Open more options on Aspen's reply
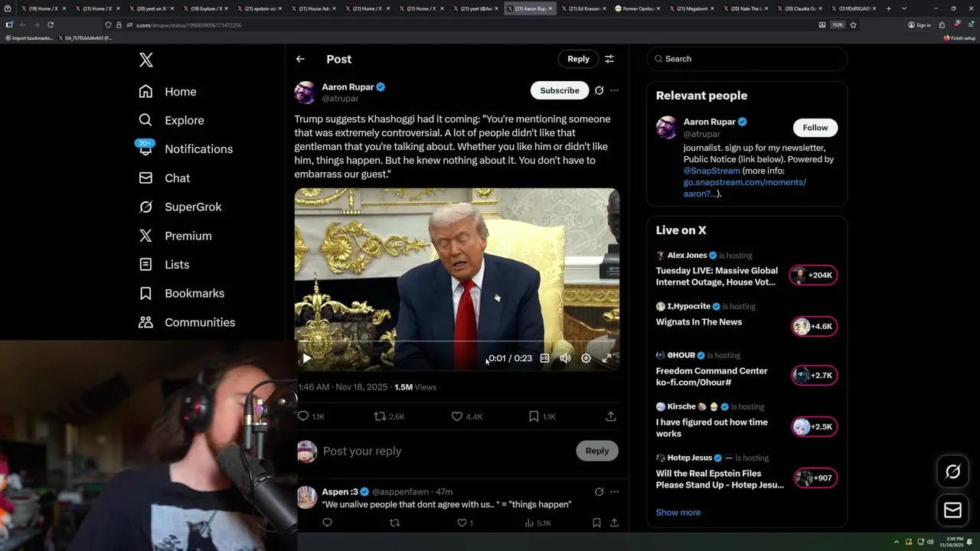 pyautogui.click(x=614, y=491)
